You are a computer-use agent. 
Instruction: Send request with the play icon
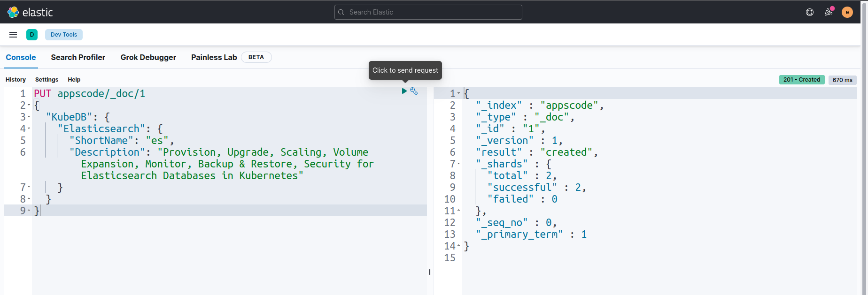click(x=404, y=91)
